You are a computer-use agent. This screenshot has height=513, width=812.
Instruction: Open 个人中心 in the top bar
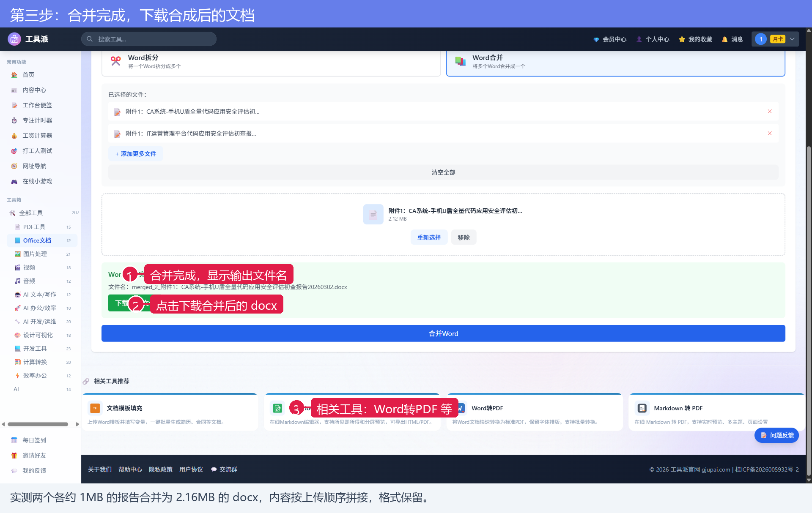click(653, 39)
